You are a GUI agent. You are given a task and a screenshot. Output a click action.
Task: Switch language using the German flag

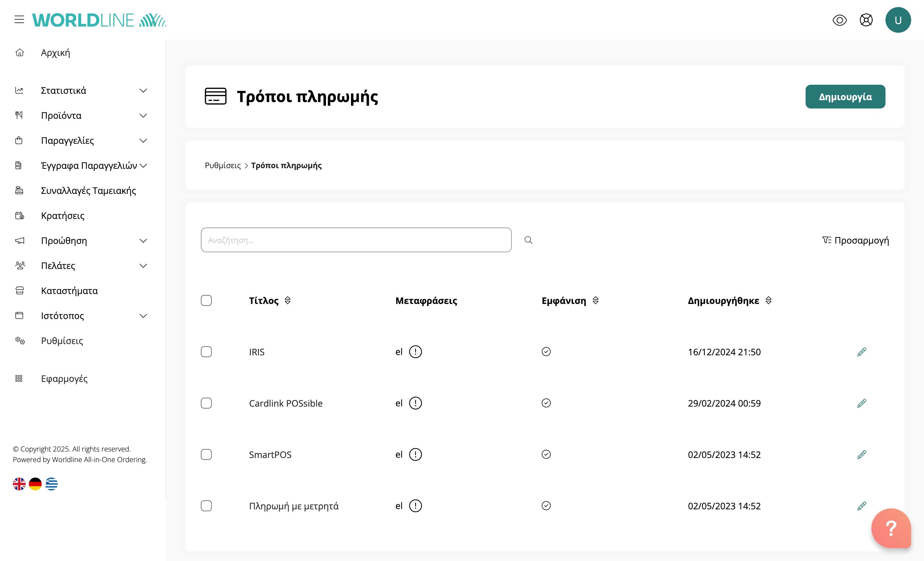click(35, 484)
